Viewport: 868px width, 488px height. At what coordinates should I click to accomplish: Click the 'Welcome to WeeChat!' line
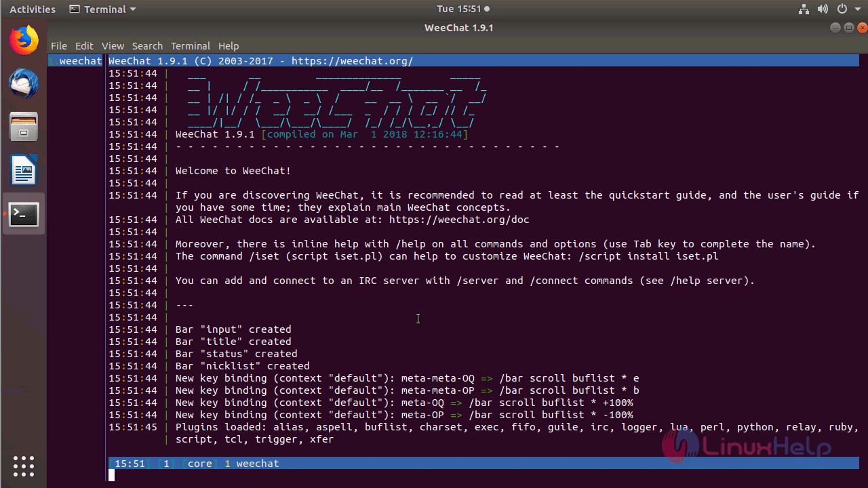[x=233, y=171]
